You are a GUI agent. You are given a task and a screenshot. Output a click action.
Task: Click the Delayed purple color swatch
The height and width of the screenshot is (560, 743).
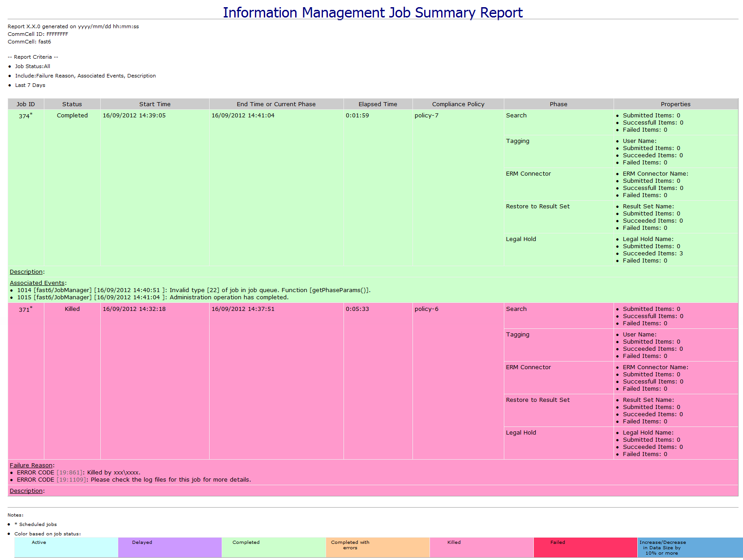tap(170, 547)
